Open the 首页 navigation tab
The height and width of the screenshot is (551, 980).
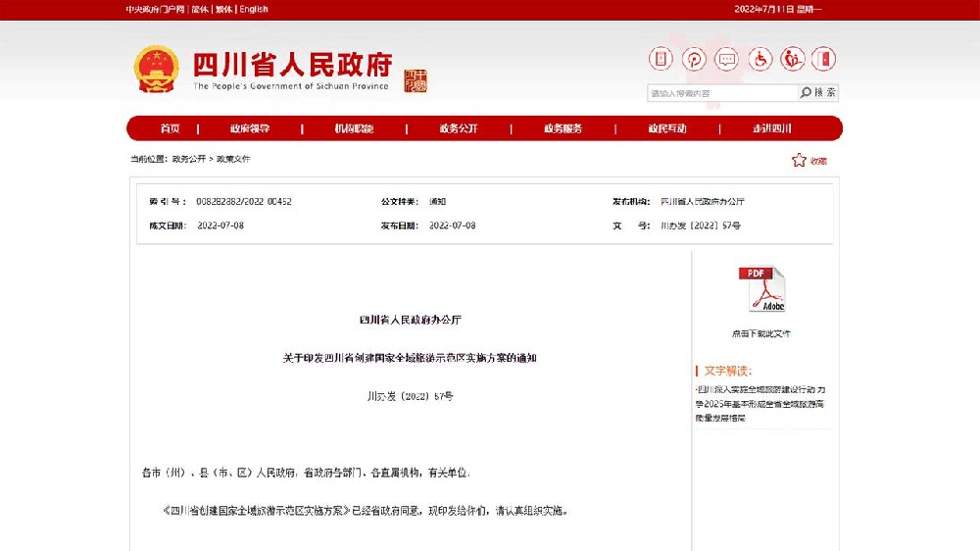point(170,128)
